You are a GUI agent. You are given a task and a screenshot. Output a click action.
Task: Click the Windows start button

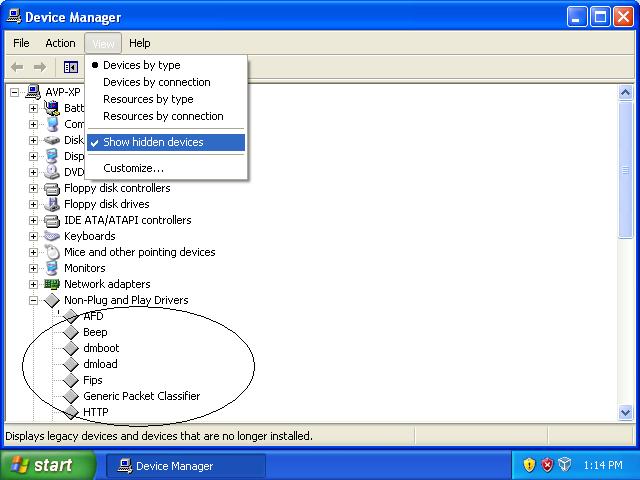[x=47, y=465]
